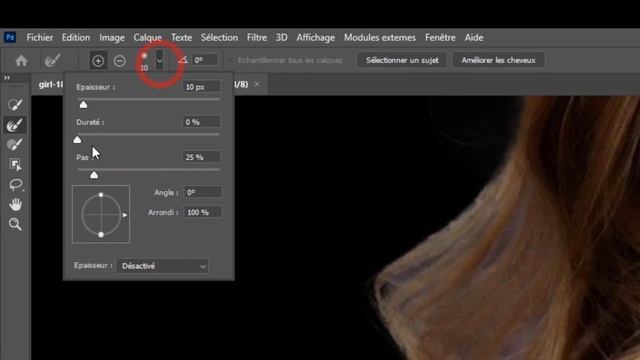The image size is (640, 360).
Task: Open the Texte menu
Action: coord(181,38)
